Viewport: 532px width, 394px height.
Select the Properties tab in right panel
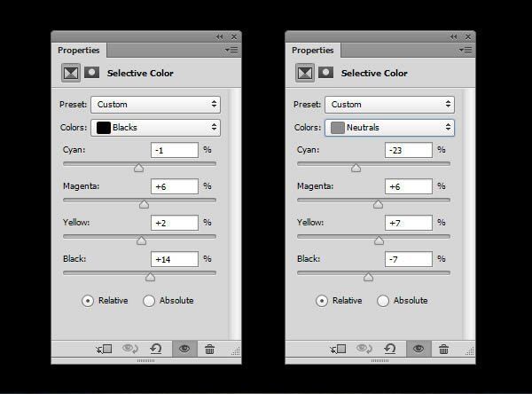point(313,51)
